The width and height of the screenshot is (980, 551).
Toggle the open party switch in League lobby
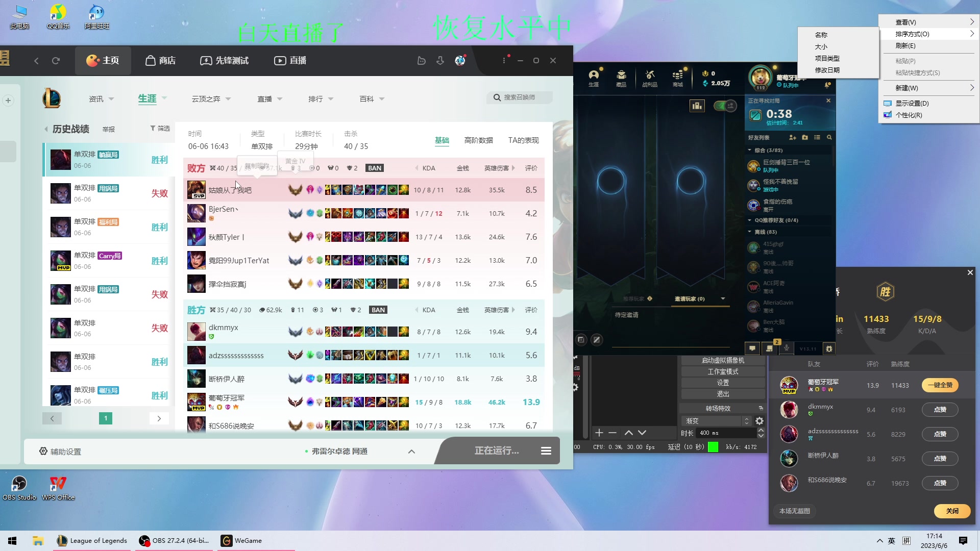[725, 106]
